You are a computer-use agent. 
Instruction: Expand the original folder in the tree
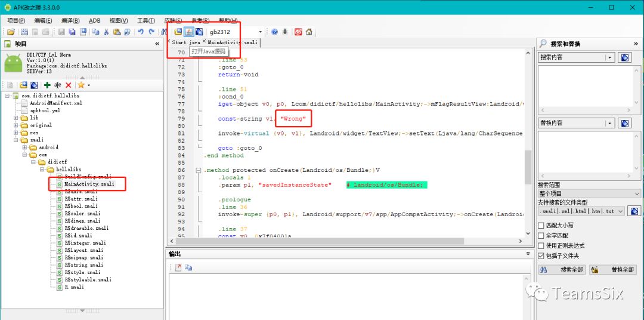pos(17,125)
